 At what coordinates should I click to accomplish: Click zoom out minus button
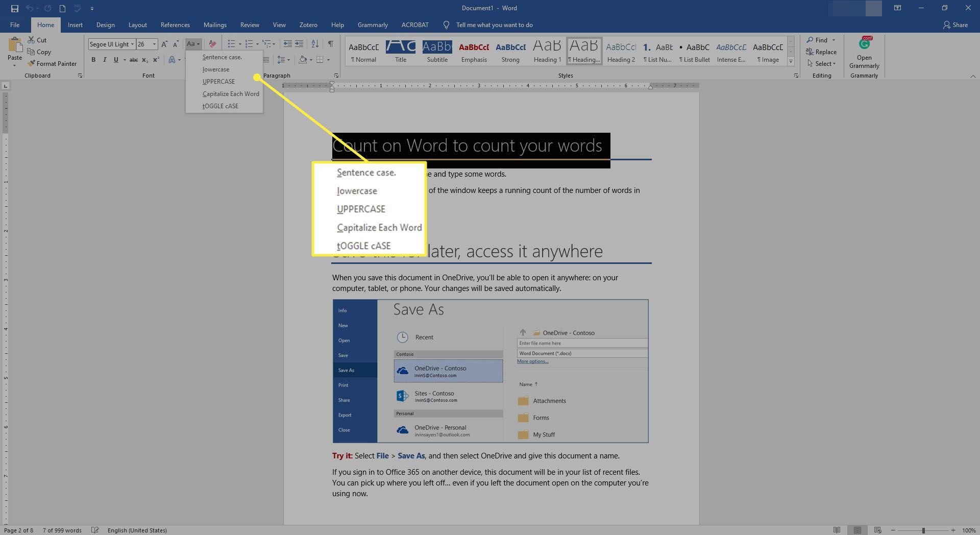point(893,530)
